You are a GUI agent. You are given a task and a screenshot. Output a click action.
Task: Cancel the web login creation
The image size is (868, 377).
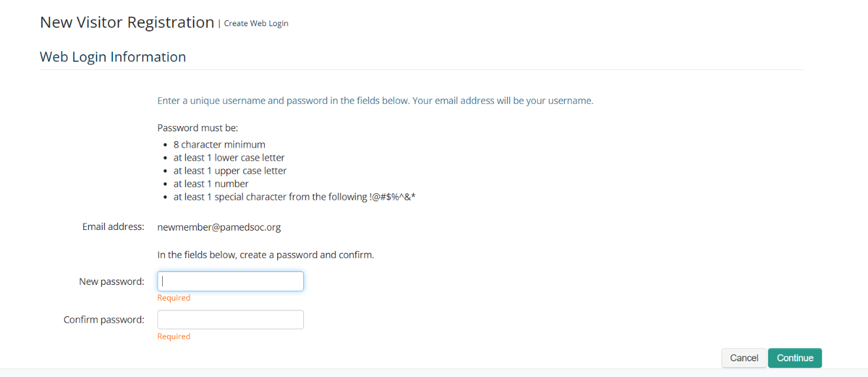[x=744, y=358]
